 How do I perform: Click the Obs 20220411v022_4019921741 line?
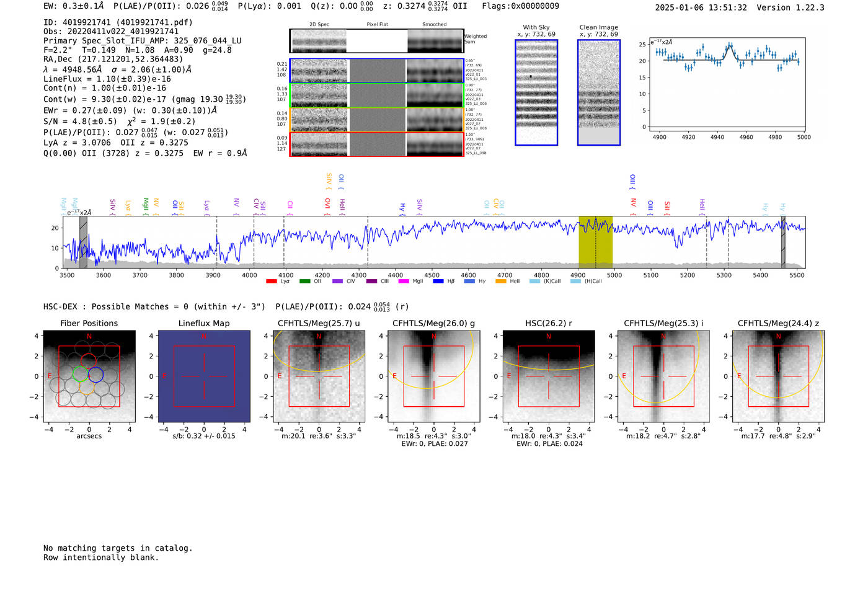click(x=111, y=32)
